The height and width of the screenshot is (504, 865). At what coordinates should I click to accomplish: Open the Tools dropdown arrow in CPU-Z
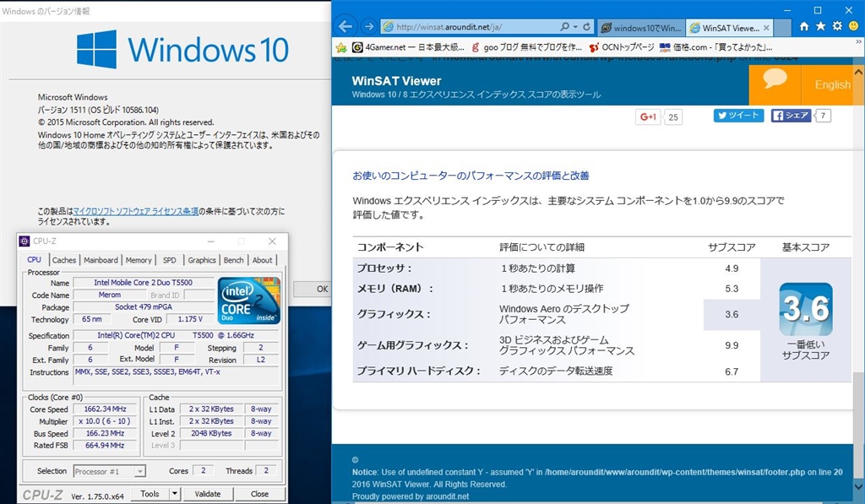click(174, 494)
